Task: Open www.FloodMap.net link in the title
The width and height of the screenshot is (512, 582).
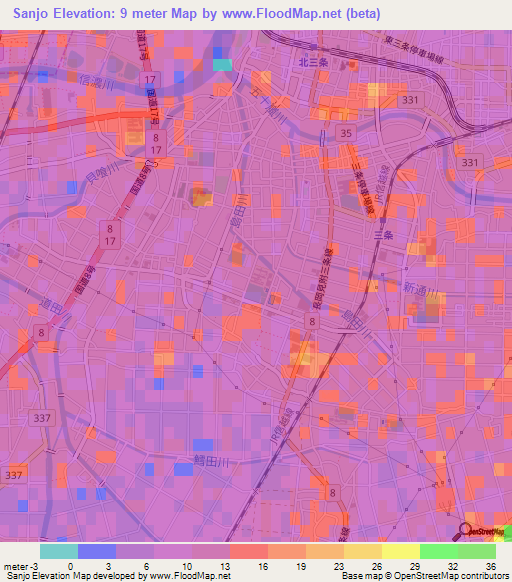Action: (281, 13)
